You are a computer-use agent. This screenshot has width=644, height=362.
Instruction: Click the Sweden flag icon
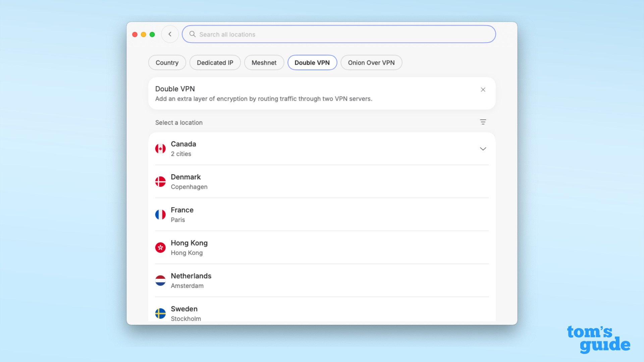[x=161, y=313]
